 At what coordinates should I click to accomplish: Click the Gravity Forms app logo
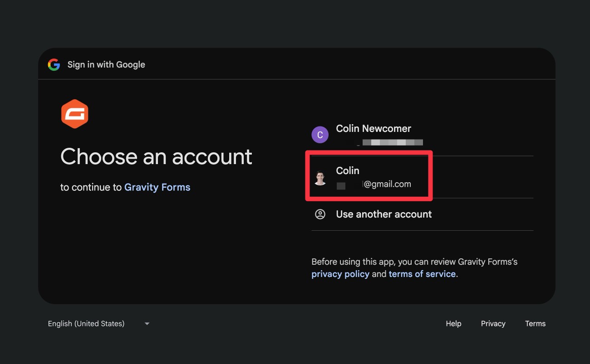(x=75, y=113)
